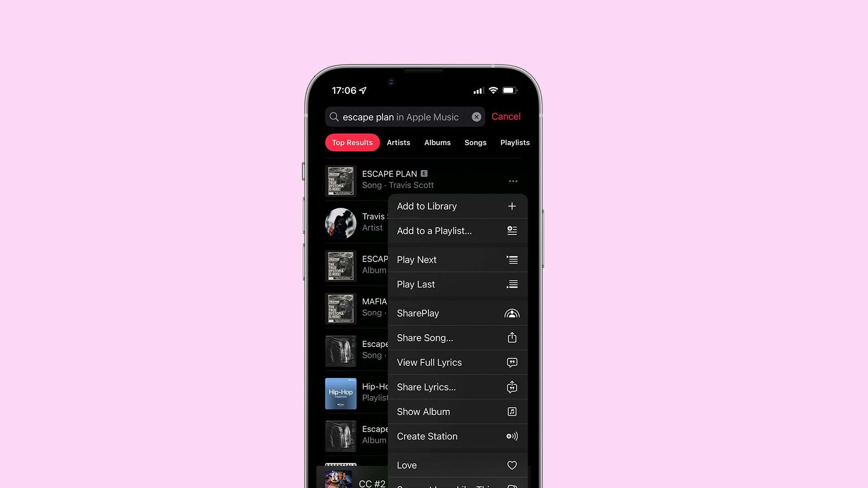
Task: Click the Play Last queue icon
Action: [511, 284]
